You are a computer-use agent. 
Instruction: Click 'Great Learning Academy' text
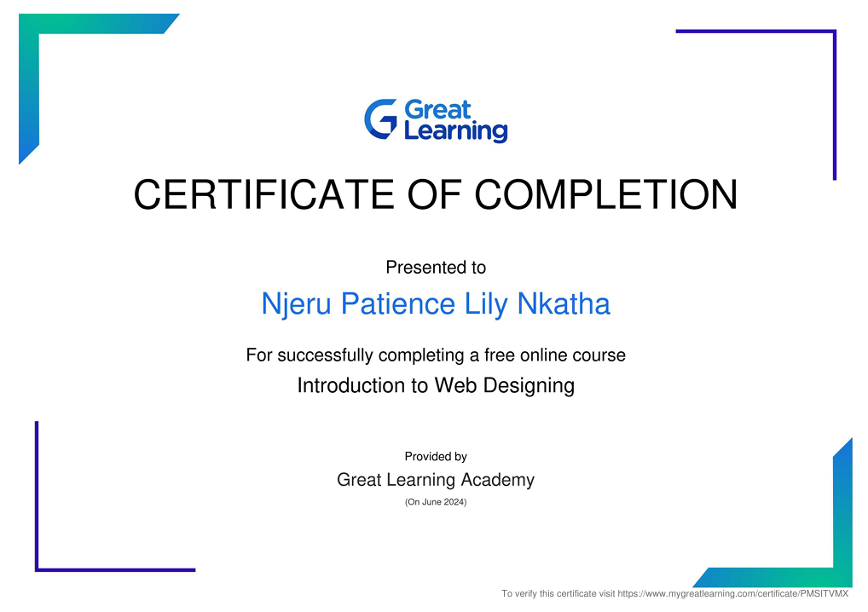point(436,480)
